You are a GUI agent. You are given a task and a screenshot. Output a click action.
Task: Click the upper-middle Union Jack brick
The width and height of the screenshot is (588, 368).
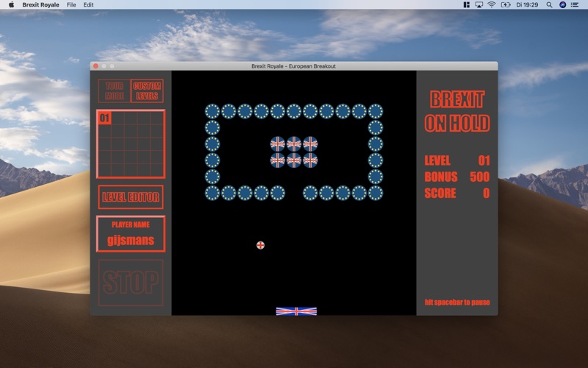point(294,144)
